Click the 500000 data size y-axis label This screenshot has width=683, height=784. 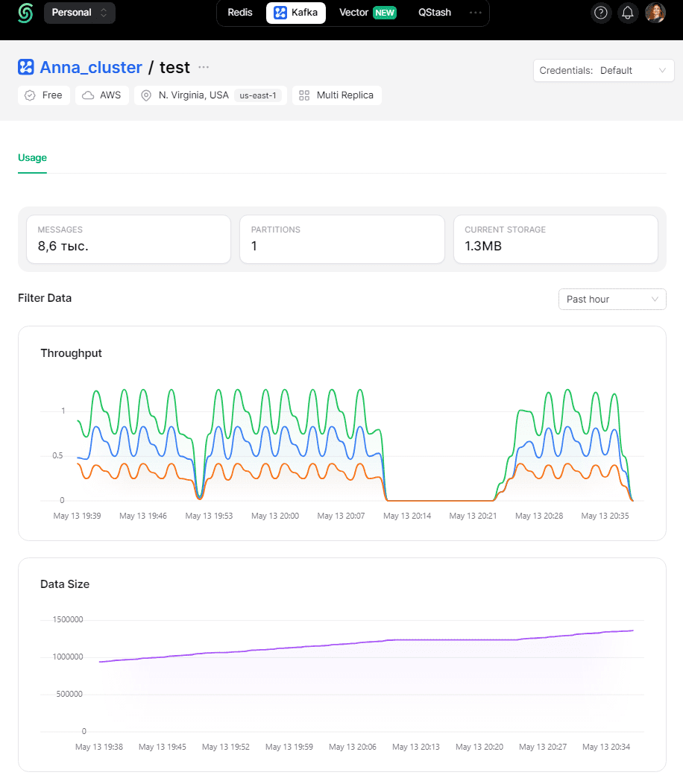pyautogui.click(x=69, y=694)
